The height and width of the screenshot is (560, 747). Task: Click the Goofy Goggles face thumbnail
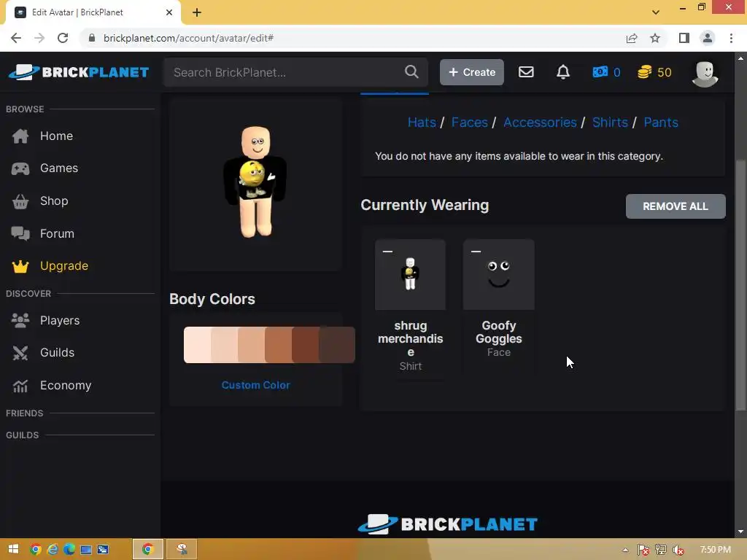(x=499, y=275)
